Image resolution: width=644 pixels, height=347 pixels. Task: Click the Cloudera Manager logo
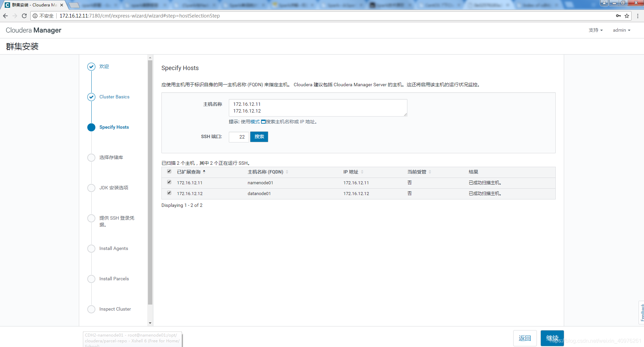(33, 30)
